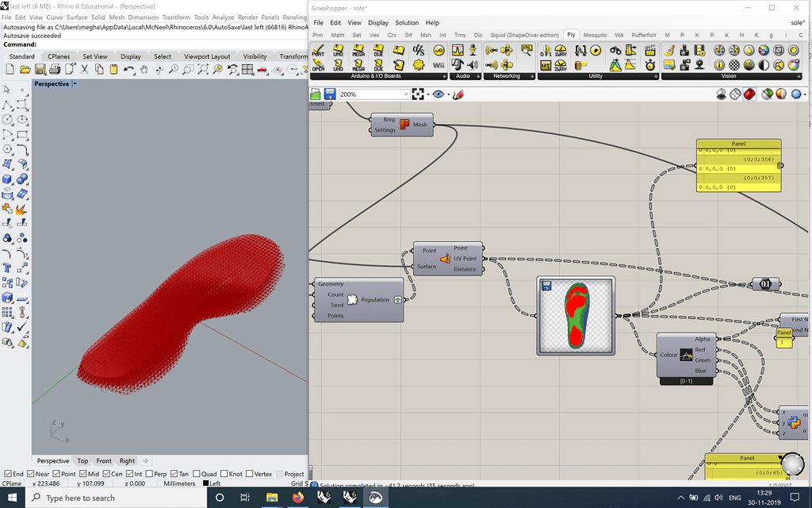
Task: Expand the Vision toolbar section
Action: (x=799, y=75)
